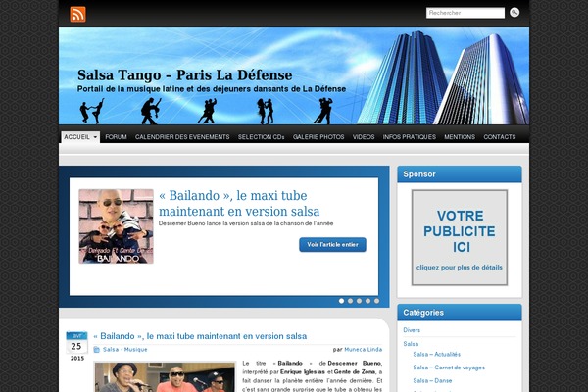The image size is (588, 392).
Task: Open the post photo of singers
Action: click(x=165, y=377)
